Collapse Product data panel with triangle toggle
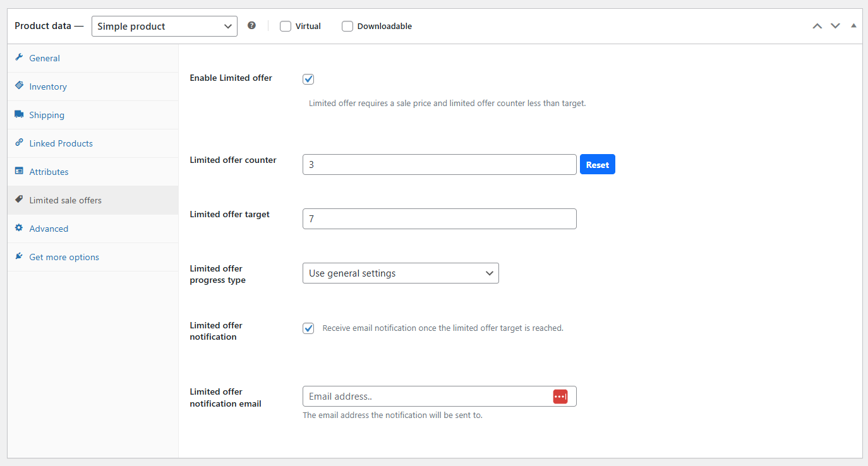This screenshot has height=466, width=868. click(853, 26)
